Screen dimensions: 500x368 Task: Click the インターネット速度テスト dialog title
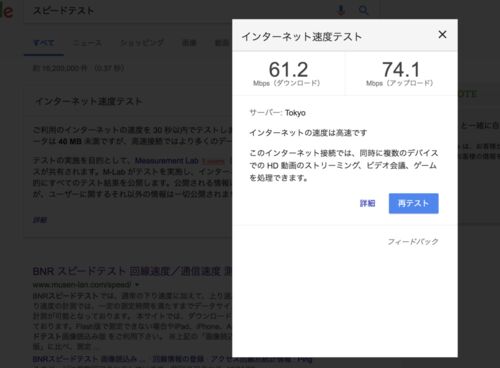(x=302, y=36)
